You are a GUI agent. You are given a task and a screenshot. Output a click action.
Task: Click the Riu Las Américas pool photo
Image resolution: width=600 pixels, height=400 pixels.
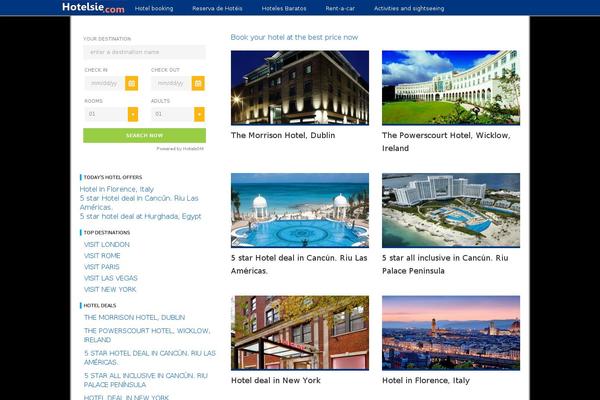[300, 210]
